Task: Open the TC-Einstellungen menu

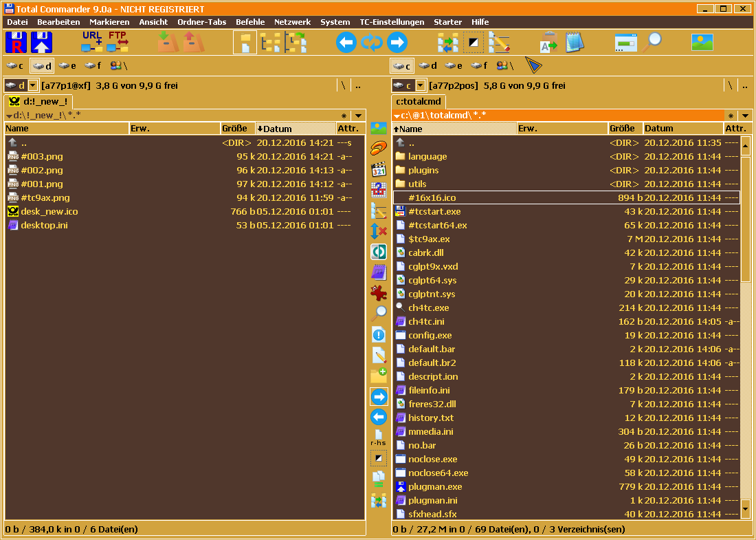Action: coord(392,22)
